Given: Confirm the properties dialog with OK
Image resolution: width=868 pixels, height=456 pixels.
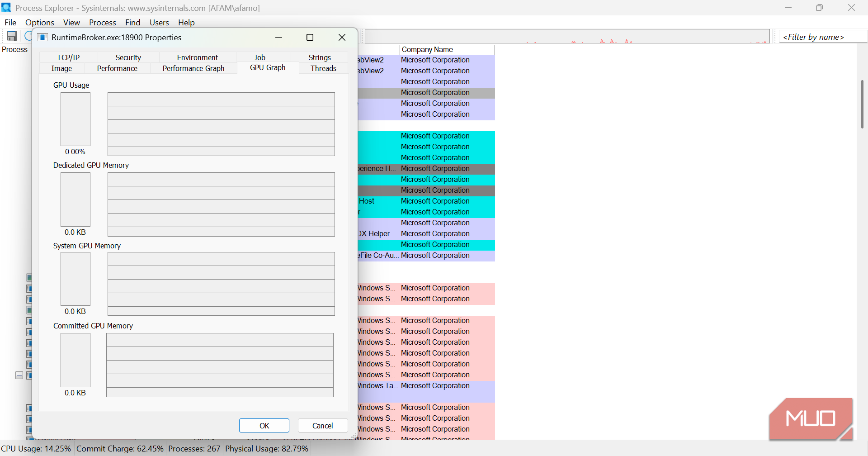Looking at the screenshot, I should pyautogui.click(x=264, y=426).
